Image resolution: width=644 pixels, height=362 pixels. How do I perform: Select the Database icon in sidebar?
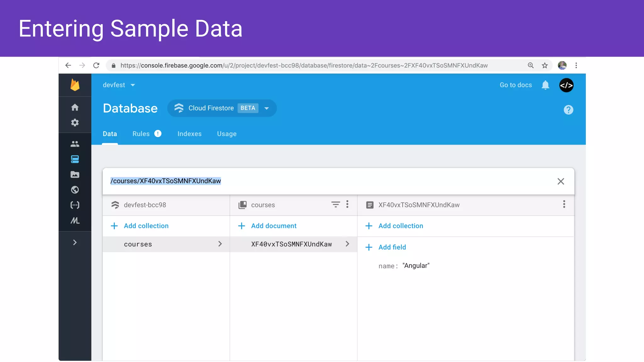(x=75, y=159)
